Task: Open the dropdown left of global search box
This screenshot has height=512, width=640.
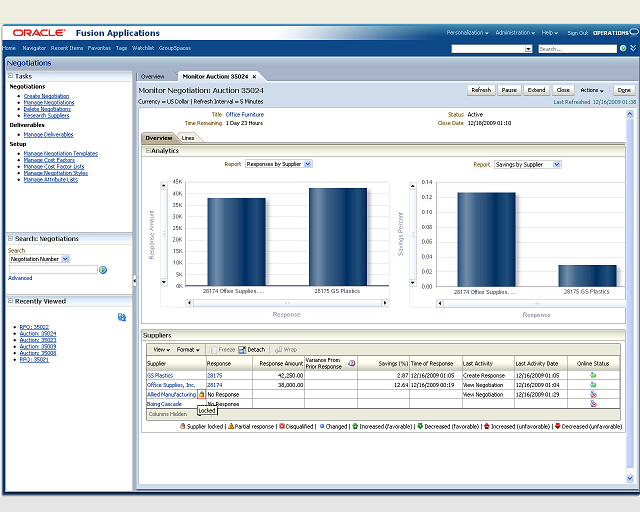Action: [528, 49]
